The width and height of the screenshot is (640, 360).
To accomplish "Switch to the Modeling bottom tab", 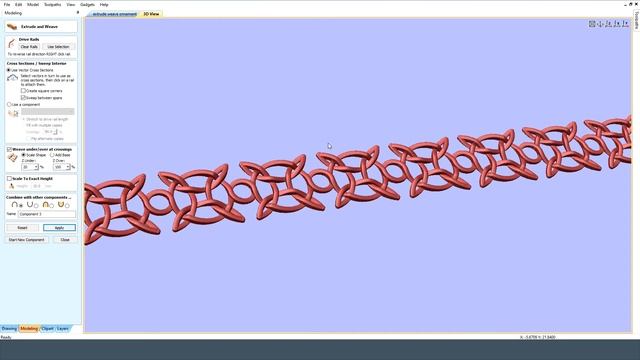I will 29,329.
